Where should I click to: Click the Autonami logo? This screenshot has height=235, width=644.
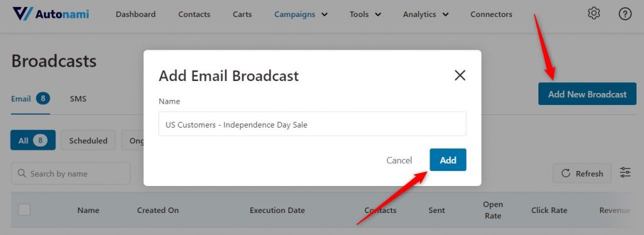pos(50,14)
